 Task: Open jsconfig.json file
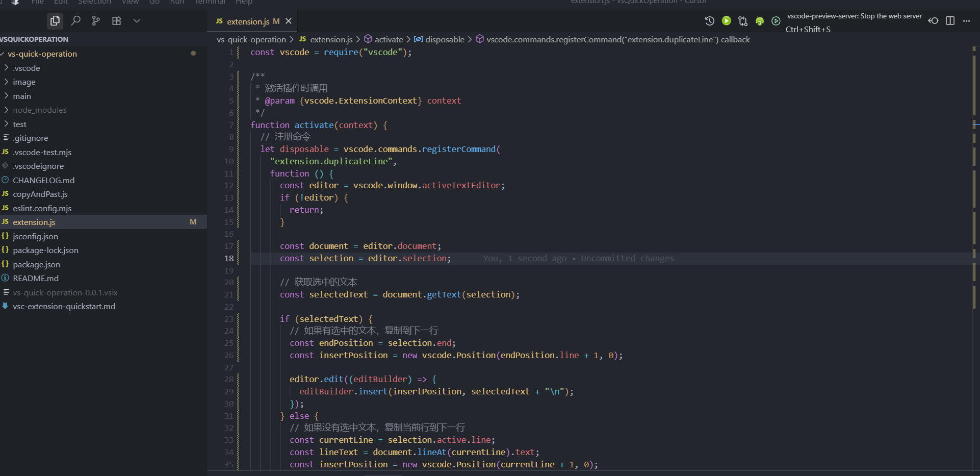click(104, 236)
